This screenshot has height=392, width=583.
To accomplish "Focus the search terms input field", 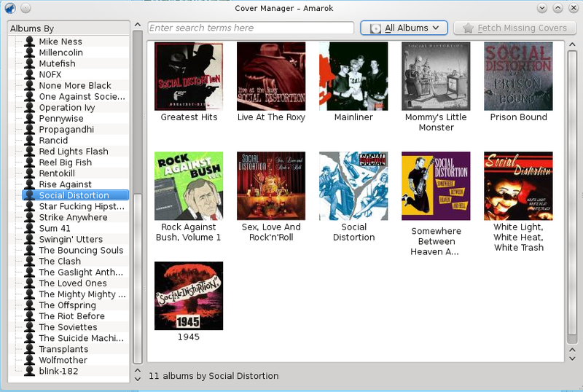I will 251,28.
